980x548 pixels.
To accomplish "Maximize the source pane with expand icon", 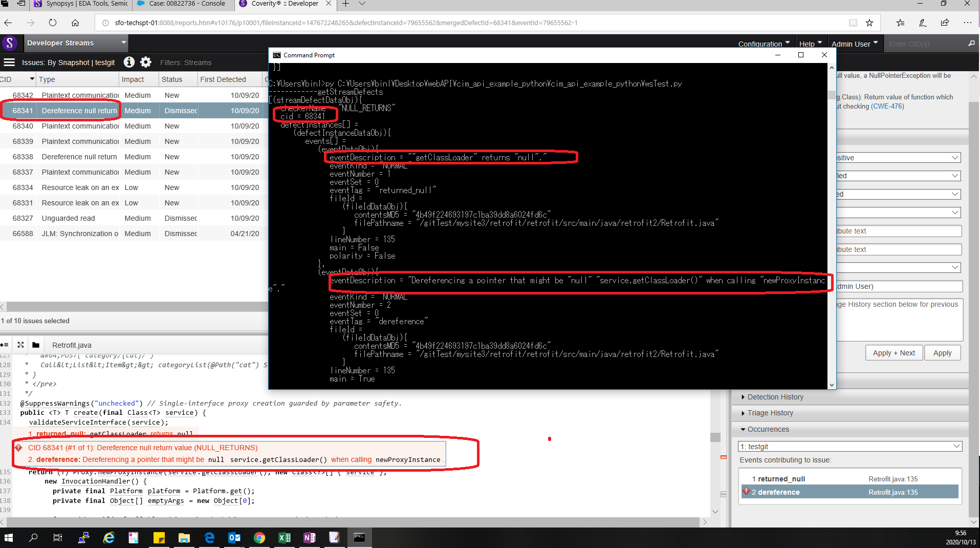I will 20,345.
